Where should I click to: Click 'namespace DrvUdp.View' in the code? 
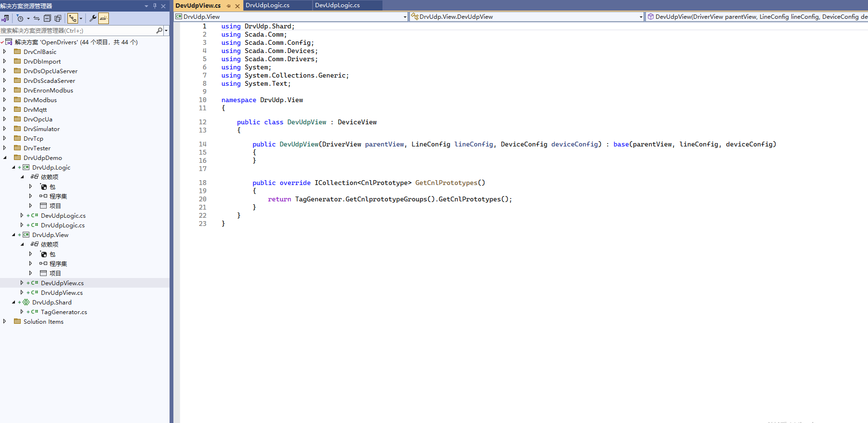tap(262, 100)
